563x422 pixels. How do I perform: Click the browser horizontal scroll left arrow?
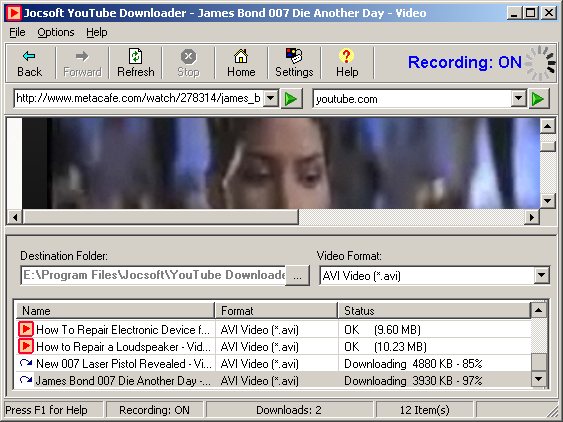click(15, 217)
